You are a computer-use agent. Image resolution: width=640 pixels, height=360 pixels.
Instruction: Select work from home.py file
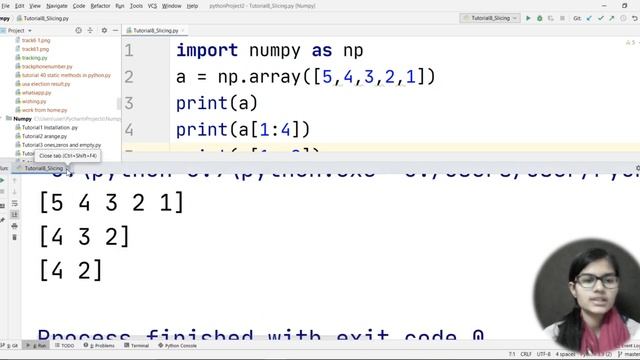pyautogui.click(x=41, y=110)
